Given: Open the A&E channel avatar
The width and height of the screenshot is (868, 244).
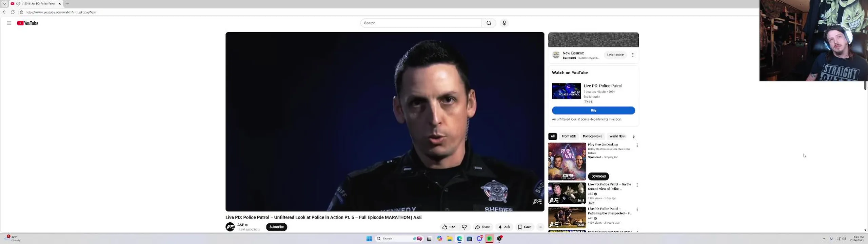Looking at the screenshot, I should (230, 227).
